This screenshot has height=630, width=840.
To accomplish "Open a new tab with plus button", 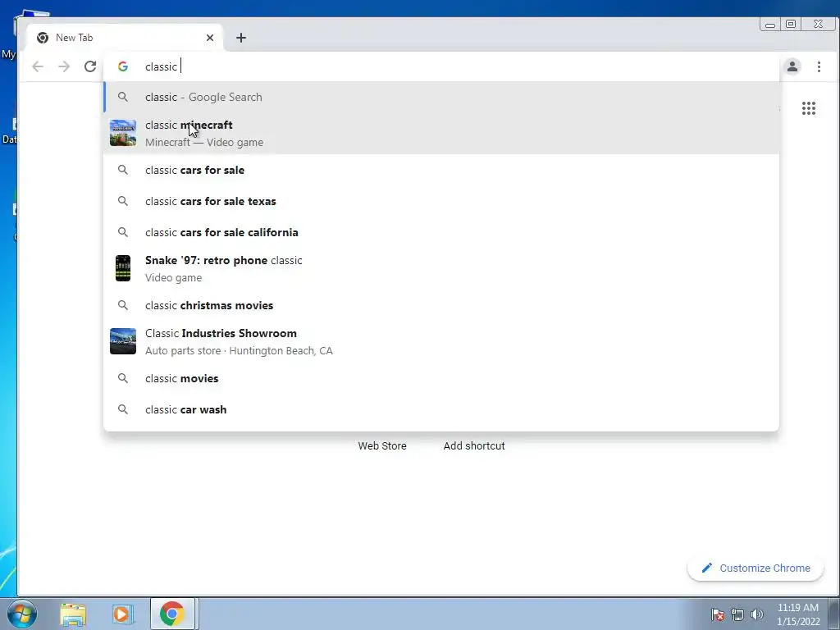I will pyautogui.click(x=241, y=38).
